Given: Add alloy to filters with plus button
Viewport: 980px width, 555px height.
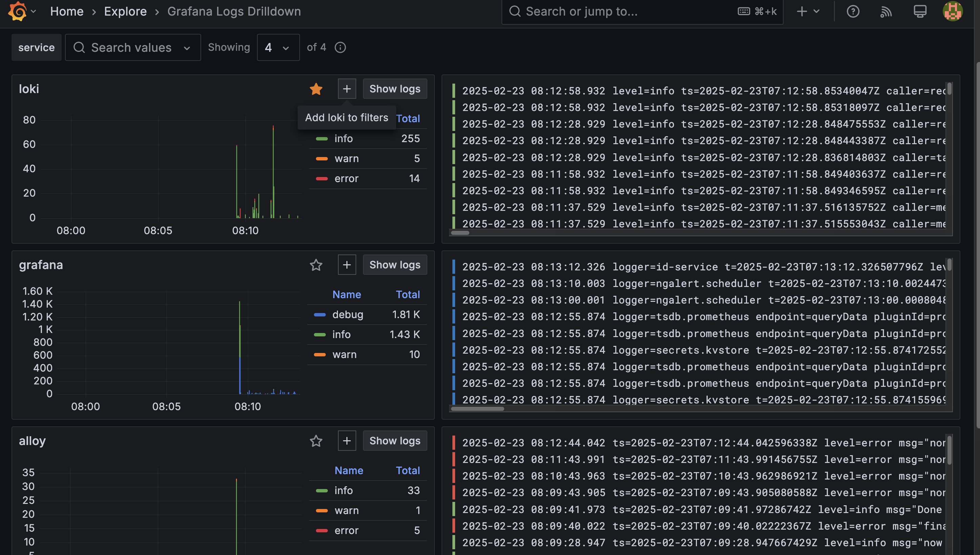Looking at the screenshot, I should tap(347, 440).
